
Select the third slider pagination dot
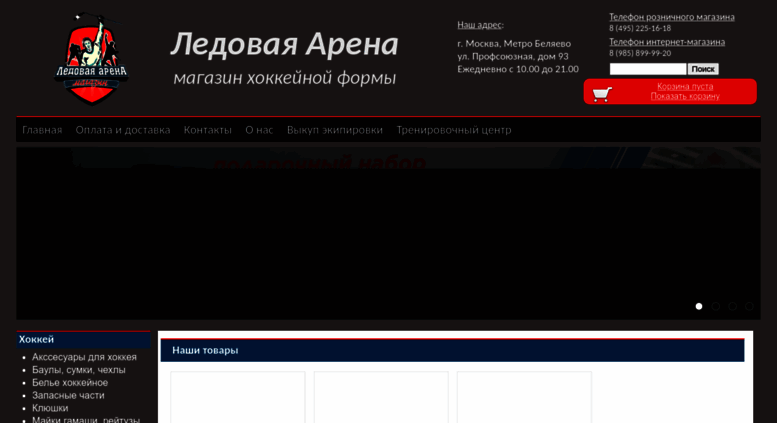pyautogui.click(x=732, y=306)
